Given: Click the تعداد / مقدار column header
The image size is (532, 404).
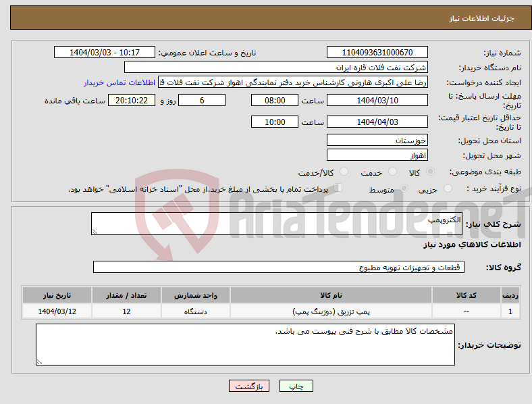Looking at the screenshot, I should 126,295.
